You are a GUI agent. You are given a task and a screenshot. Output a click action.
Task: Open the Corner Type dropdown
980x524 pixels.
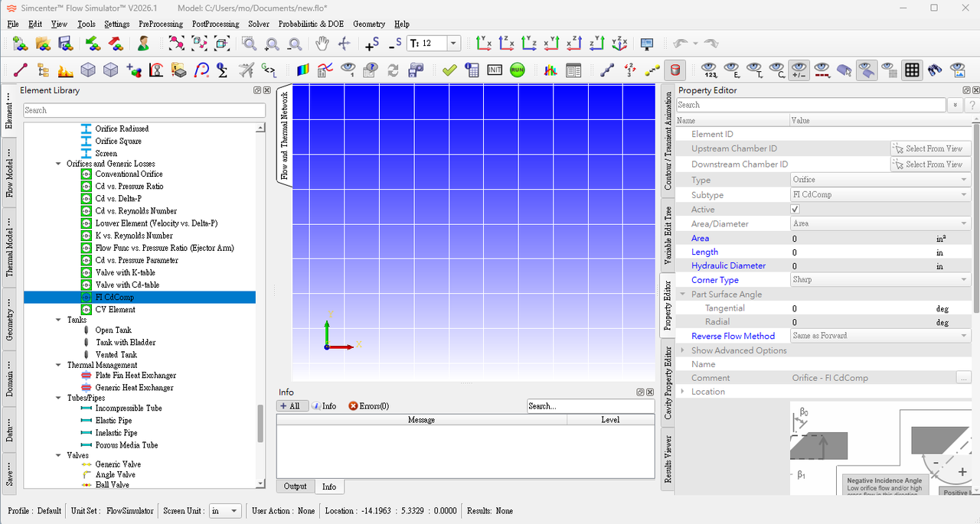880,280
